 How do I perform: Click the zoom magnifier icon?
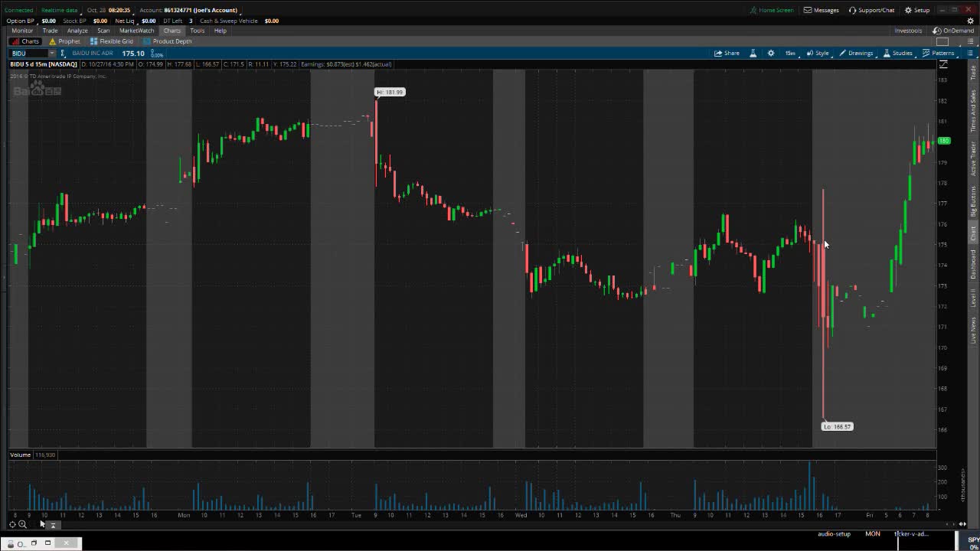click(22, 524)
